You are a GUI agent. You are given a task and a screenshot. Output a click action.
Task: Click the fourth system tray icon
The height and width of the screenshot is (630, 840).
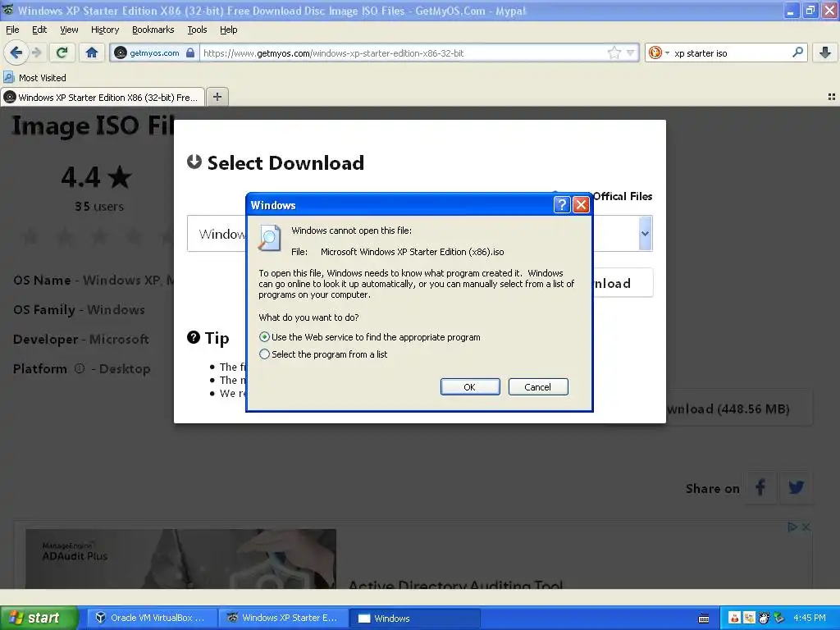click(778, 618)
